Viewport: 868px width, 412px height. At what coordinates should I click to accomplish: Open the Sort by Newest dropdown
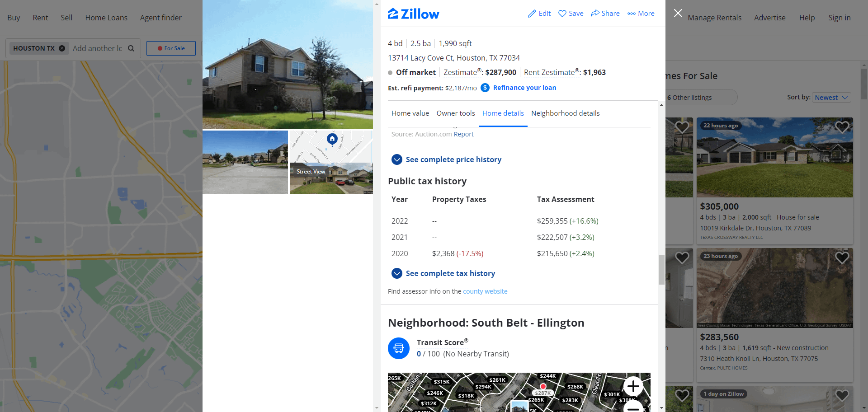tap(832, 98)
